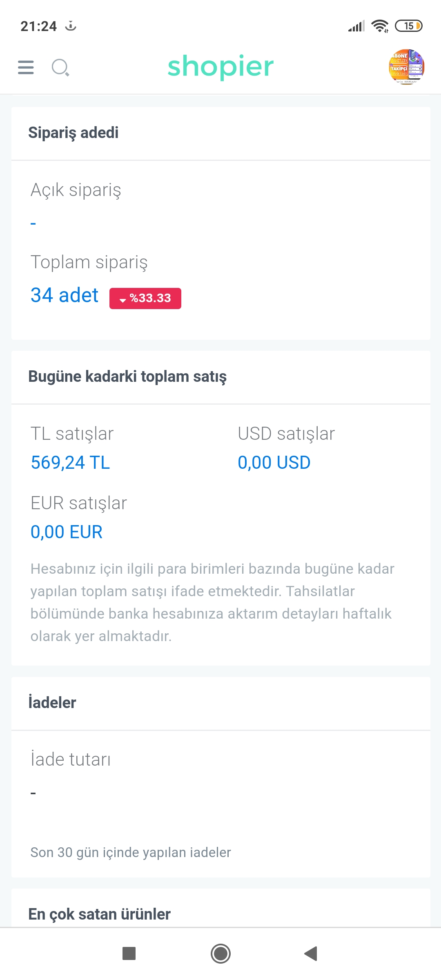The width and height of the screenshot is (441, 980).
Task: Tap the Açık sipariş dash value
Action: click(x=33, y=224)
